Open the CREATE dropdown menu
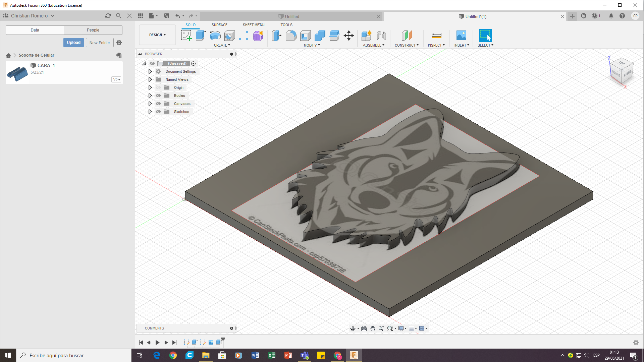Image resolution: width=644 pixels, height=362 pixels. pyautogui.click(x=222, y=45)
